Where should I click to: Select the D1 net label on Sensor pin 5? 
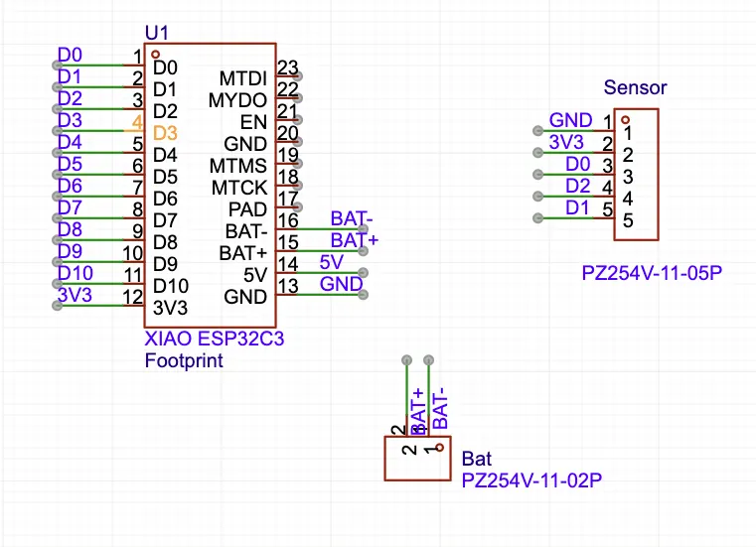(577, 207)
